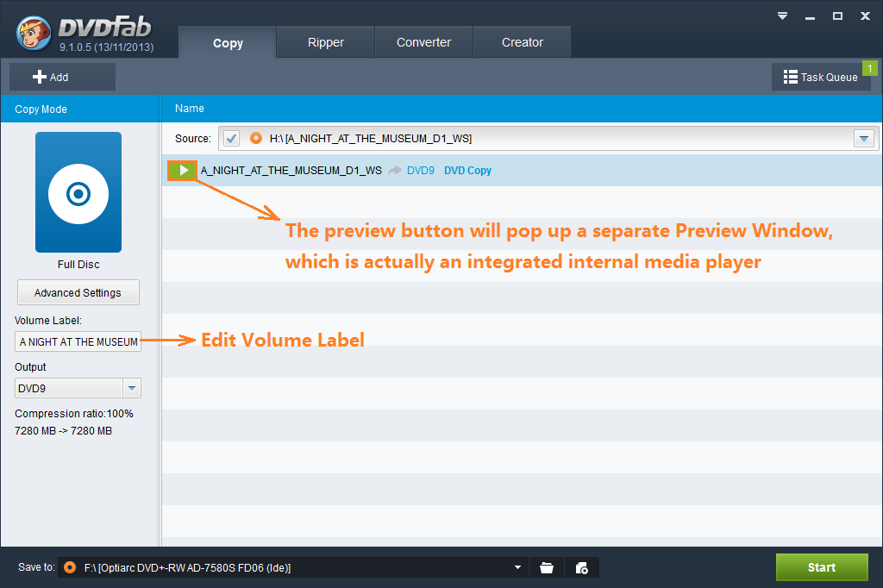The width and height of the screenshot is (883, 588).
Task: Click the green Task Queue count badge
Action: click(870, 68)
